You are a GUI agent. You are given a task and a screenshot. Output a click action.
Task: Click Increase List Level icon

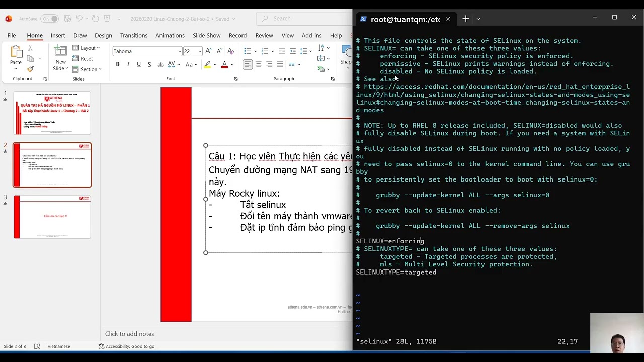point(292,51)
